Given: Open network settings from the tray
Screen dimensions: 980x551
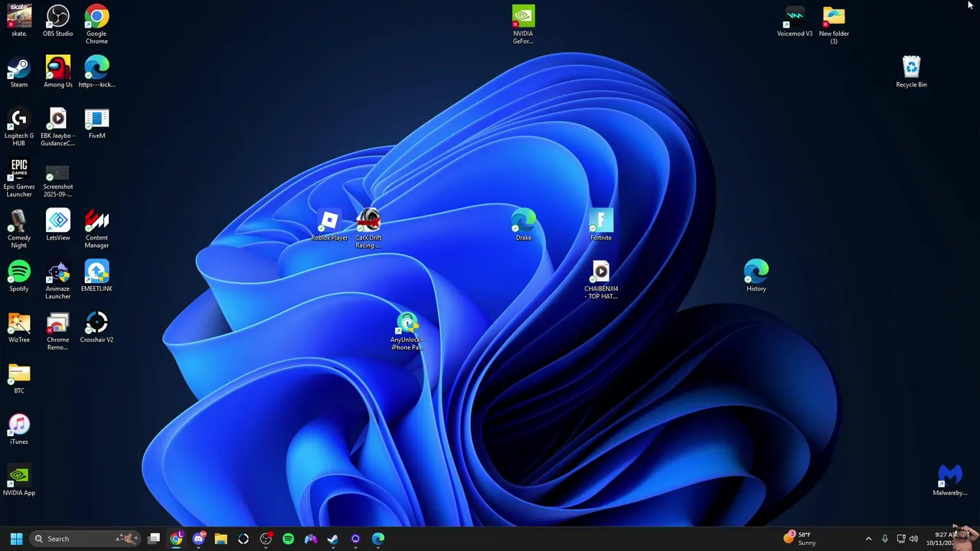Looking at the screenshot, I should 900,539.
